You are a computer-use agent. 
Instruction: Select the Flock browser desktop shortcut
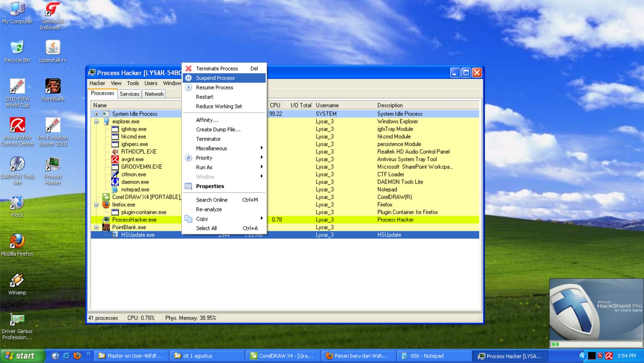17,207
